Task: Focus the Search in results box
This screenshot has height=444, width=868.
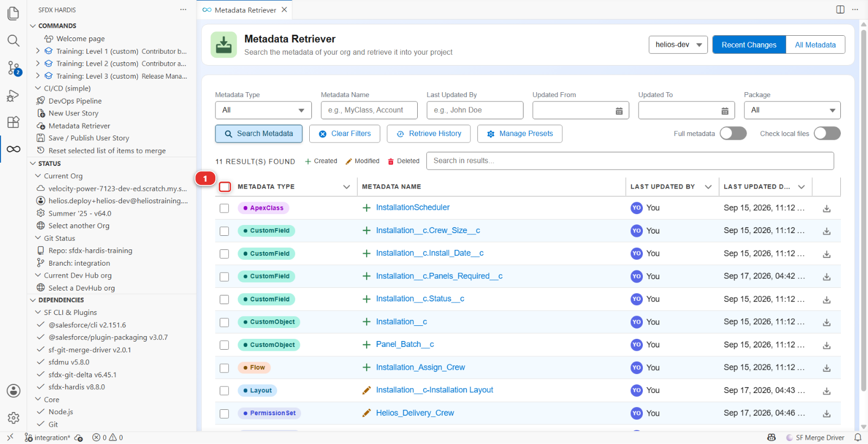Action: (630, 161)
